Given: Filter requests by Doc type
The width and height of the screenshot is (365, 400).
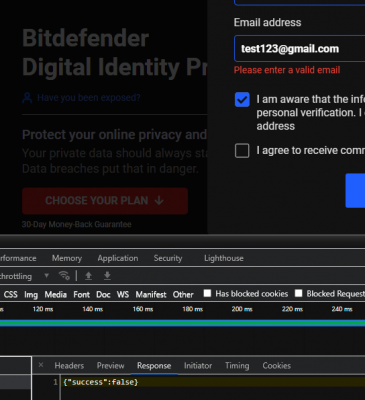Looking at the screenshot, I should pyautogui.click(x=103, y=295).
